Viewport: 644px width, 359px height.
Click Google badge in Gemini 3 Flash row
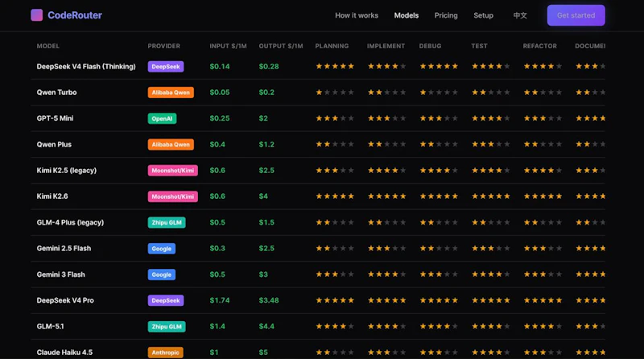pyautogui.click(x=162, y=274)
